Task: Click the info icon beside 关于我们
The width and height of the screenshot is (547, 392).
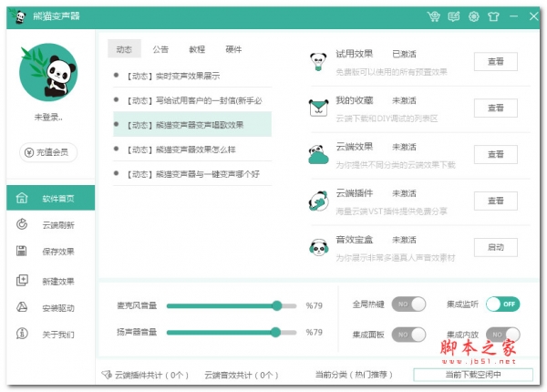Action: [x=22, y=334]
